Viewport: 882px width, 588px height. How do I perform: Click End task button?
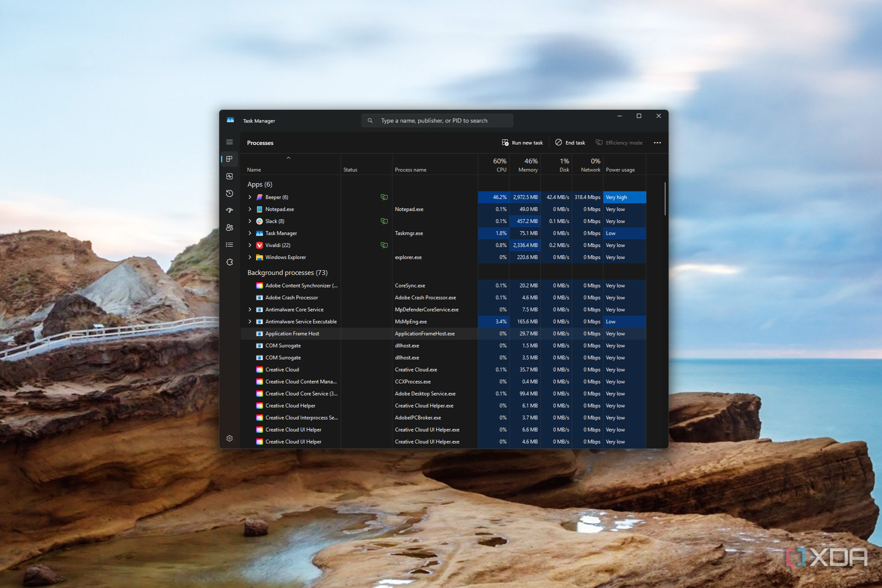pyautogui.click(x=570, y=143)
